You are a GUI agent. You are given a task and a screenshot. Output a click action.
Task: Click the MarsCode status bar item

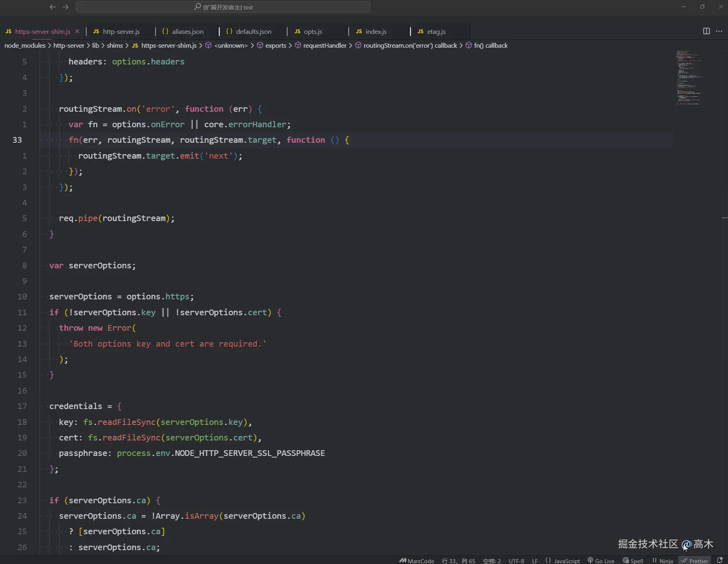[417, 561]
